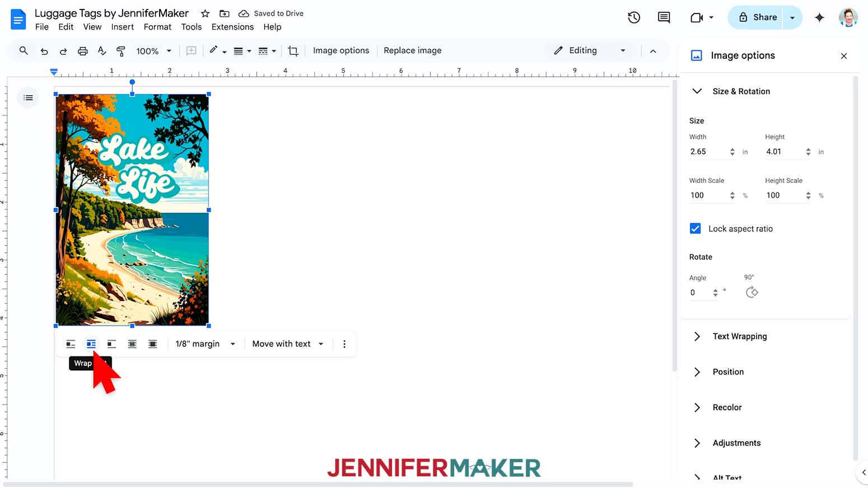868x488 pixels.
Task: Click Replace image button
Action: [x=413, y=50]
